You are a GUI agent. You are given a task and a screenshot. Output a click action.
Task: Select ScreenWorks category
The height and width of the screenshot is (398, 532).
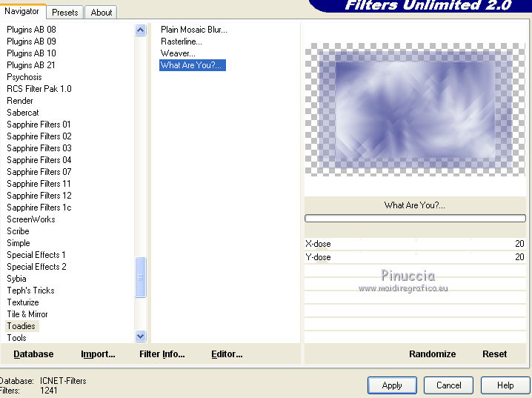(31, 219)
